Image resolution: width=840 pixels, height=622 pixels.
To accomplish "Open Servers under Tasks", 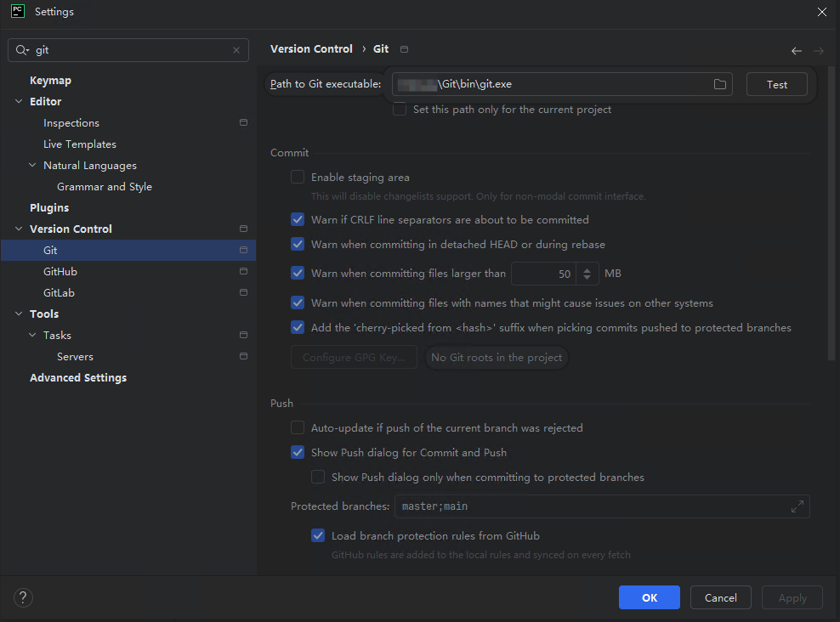I will click(x=75, y=357).
